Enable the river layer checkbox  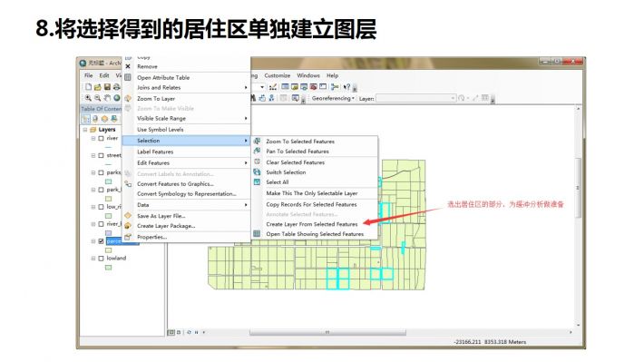click(x=101, y=139)
